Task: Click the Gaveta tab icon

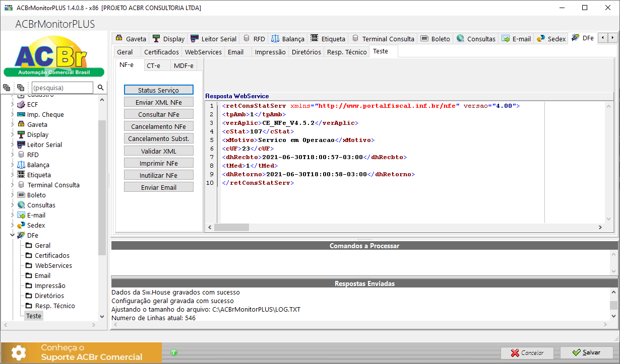Action: click(119, 38)
